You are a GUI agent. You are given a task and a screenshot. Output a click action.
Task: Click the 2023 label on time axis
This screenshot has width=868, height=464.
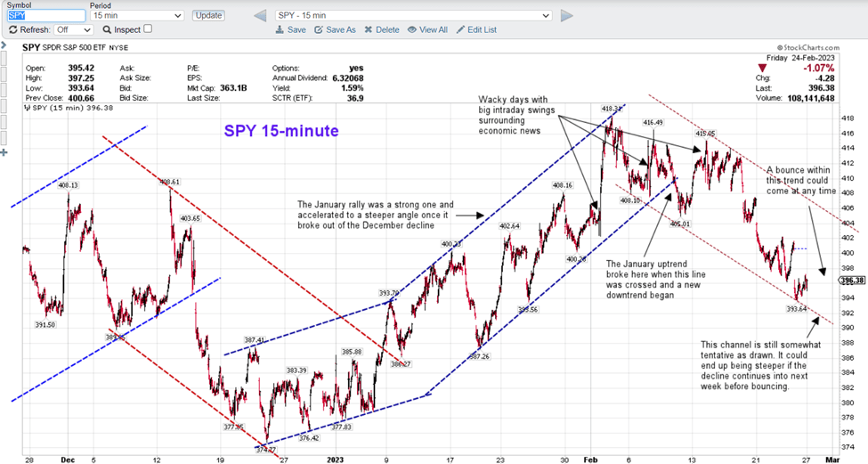[x=336, y=460]
